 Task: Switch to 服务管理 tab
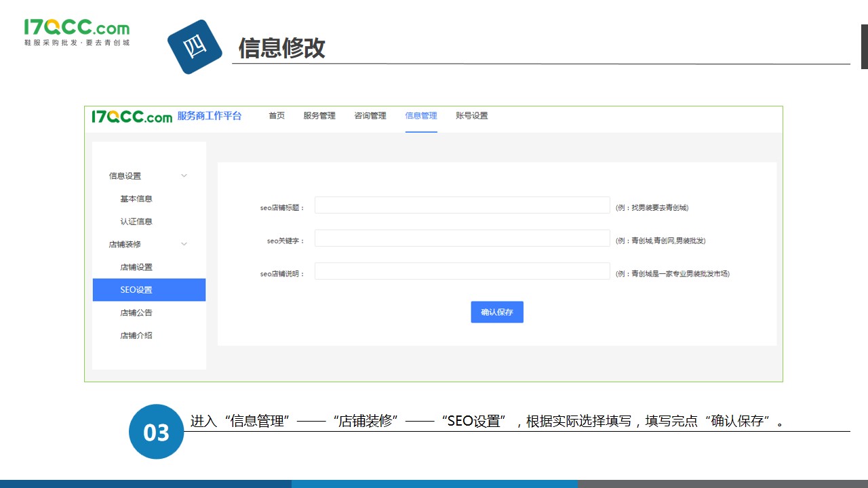tap(319, 116)
